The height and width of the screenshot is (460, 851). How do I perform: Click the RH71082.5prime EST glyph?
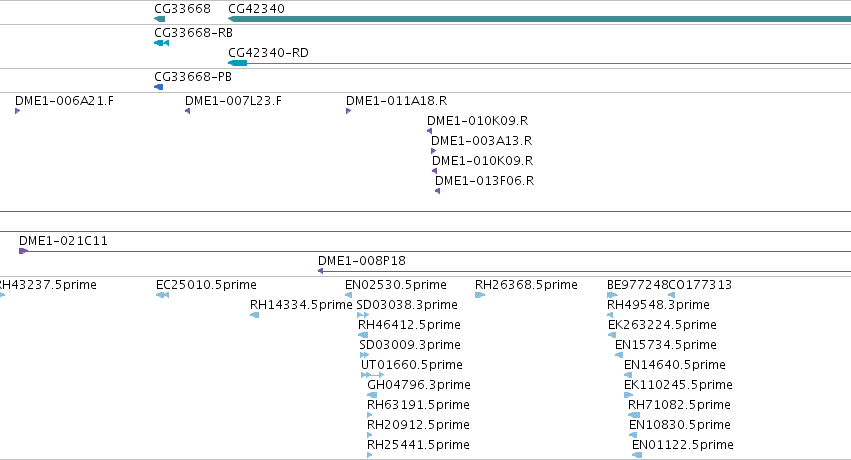634,415
